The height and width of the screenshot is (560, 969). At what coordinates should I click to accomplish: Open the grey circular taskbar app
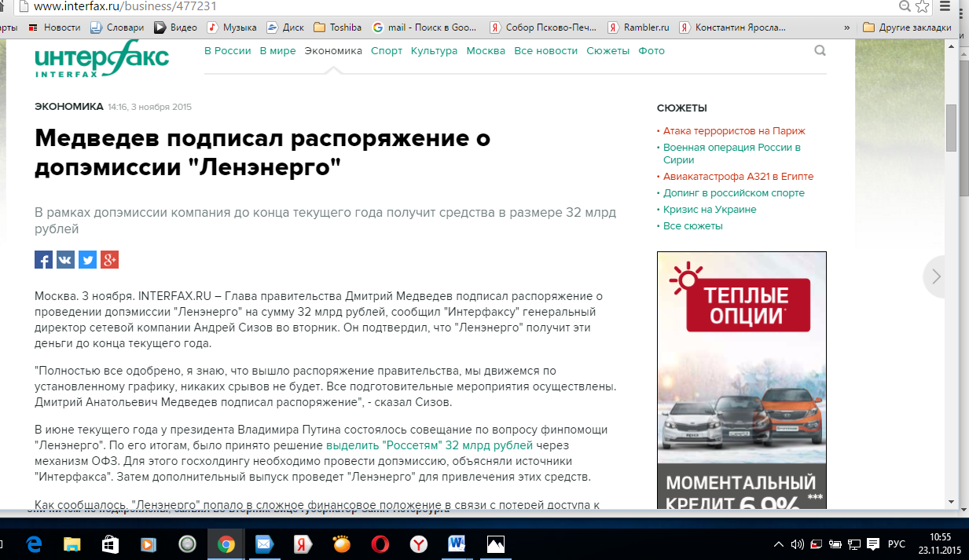click(187, 544)
